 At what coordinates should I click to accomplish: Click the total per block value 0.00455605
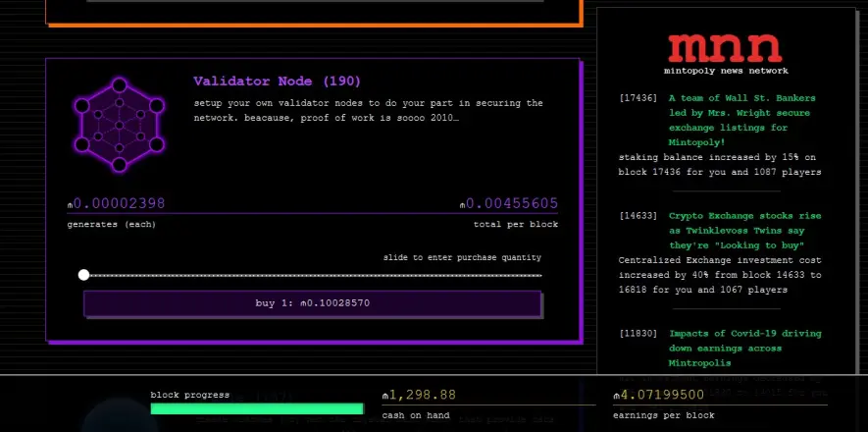(509, 204)
